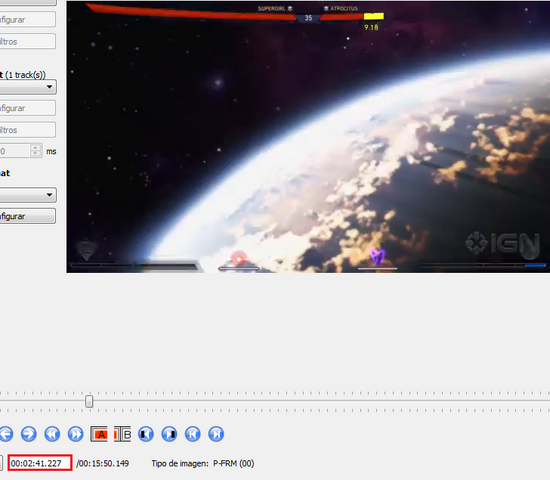Open the audio codec dropdown under '(1 track(s))'
This screenshot has height=480, width=550.
[27, 87]
